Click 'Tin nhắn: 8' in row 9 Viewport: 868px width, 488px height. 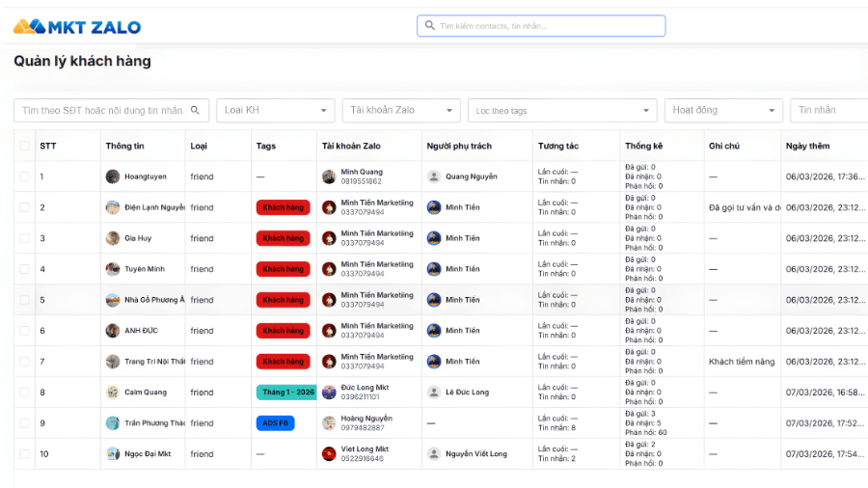pos(556,427)
